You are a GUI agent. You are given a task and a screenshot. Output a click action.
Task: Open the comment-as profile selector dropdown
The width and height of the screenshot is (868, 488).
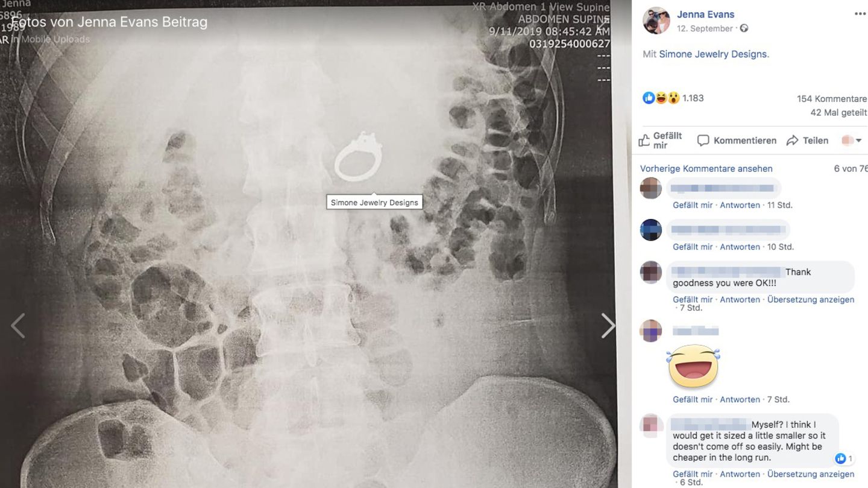852,141
